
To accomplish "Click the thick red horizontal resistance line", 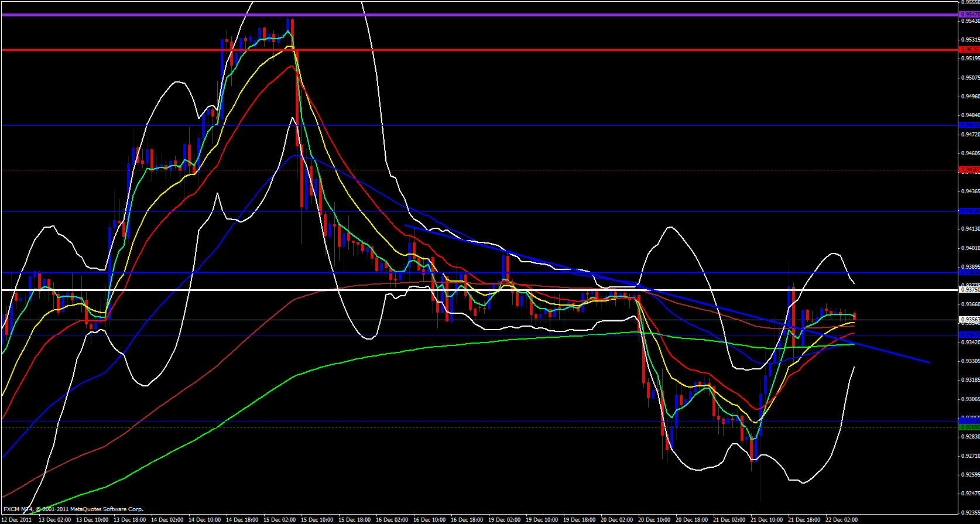I will tap(468, 50).
